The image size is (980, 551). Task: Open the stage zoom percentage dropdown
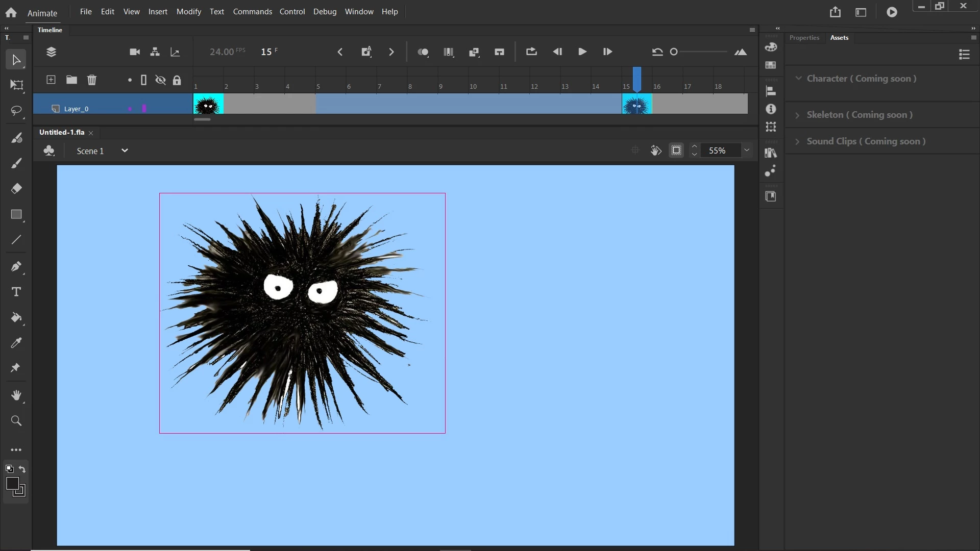pyautogui.click(x=747, y=151)
